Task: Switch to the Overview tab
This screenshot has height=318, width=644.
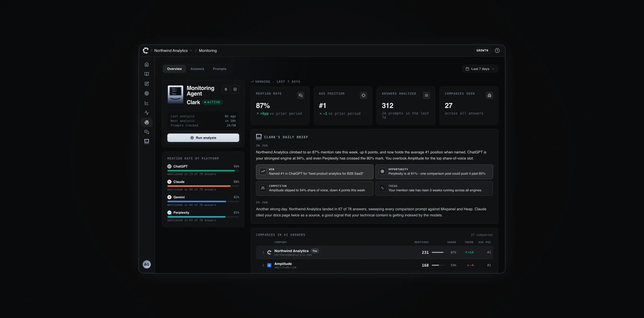Action: 174,69
